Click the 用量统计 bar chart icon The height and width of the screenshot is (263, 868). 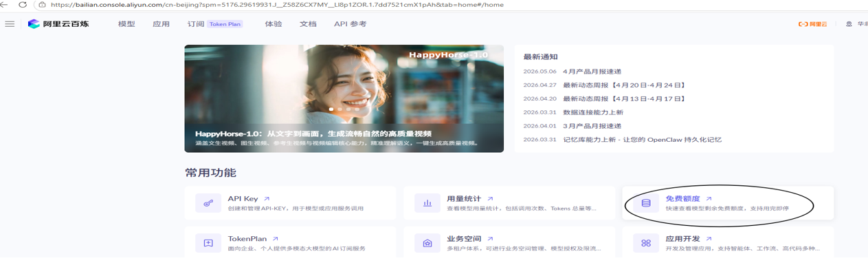coord(427,203)
